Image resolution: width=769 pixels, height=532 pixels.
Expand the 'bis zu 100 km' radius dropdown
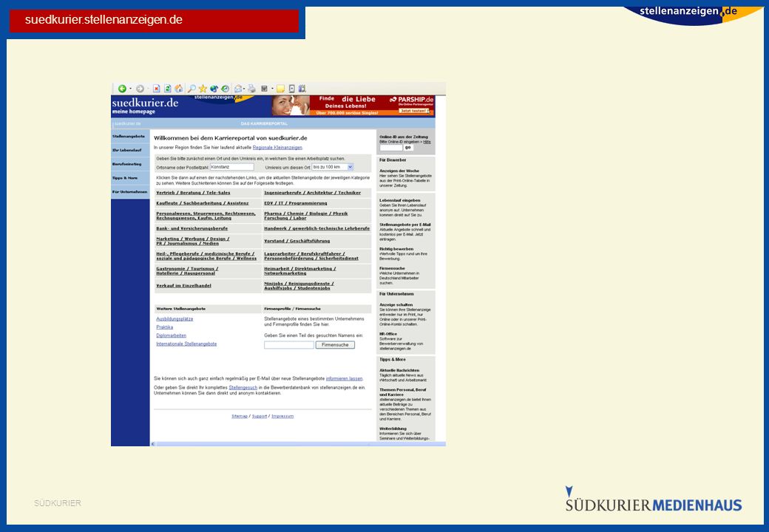(350, 167)
